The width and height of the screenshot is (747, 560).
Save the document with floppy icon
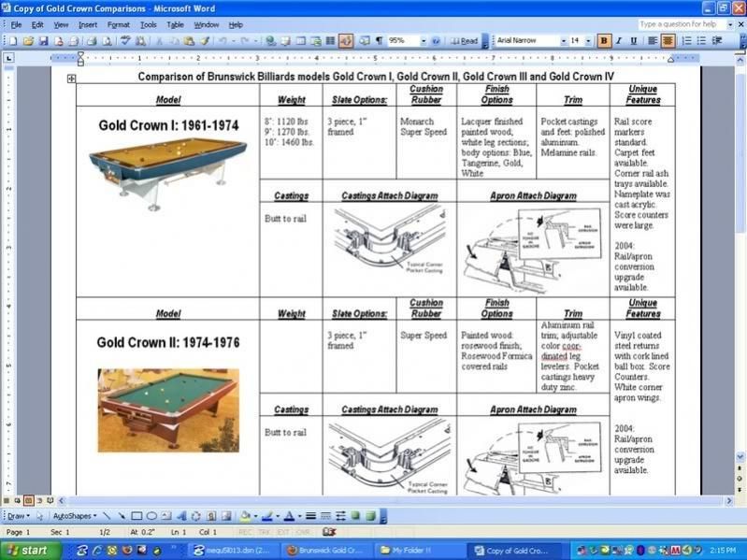[x=43, y=41]
